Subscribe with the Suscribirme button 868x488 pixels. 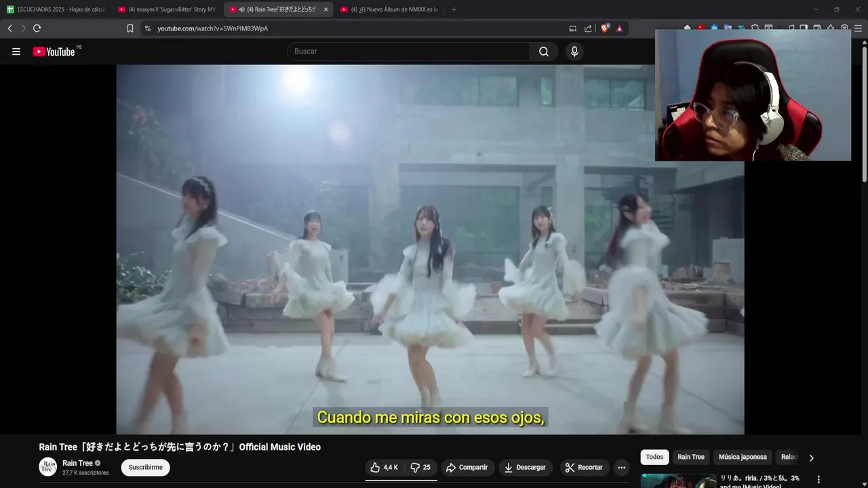(x=145, y=468)
